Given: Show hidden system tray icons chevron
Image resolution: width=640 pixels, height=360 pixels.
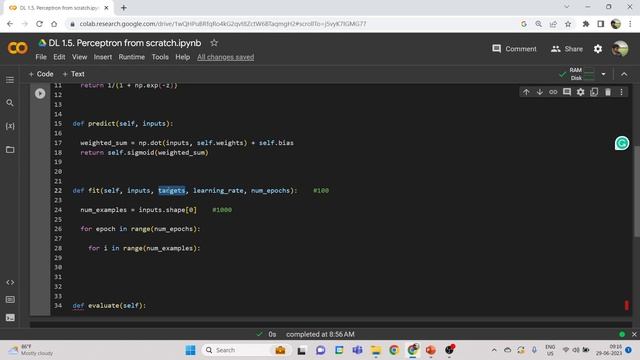Looking at the screenshot, I should [x=494, y=350].
